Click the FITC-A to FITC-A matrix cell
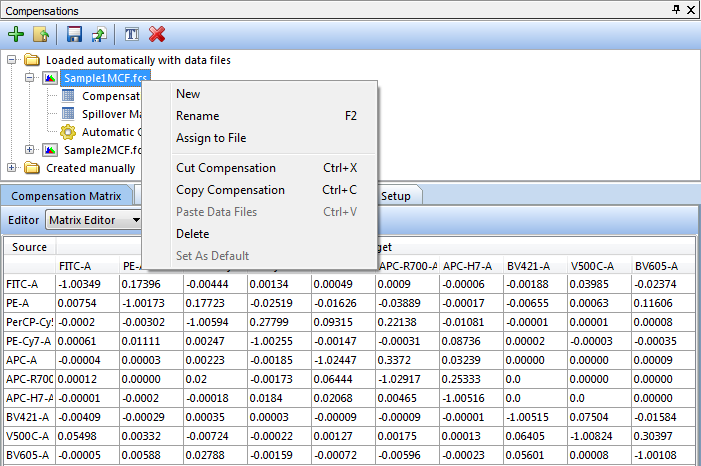Image resolution: width=701 pixels, height=466 pixels. tap(86, 284)
